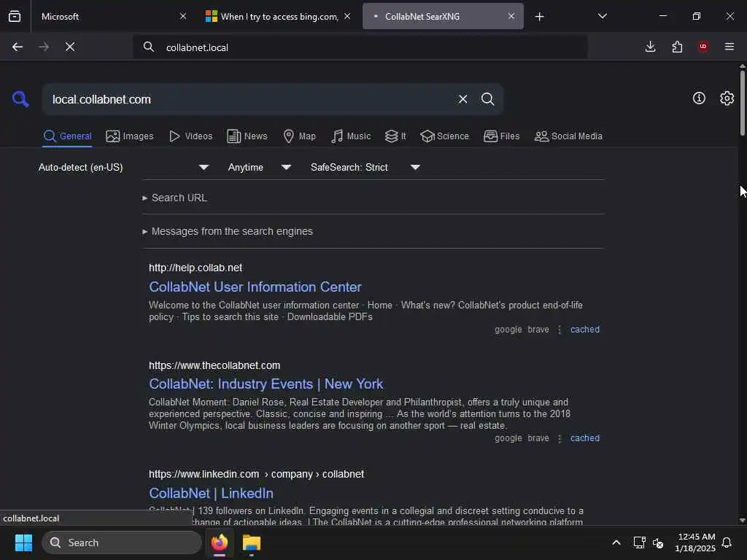Image resolution: width=747 pixels, height=560 pixels.
Task: Submit search with the magnifier button
Action: click(487, 99)
